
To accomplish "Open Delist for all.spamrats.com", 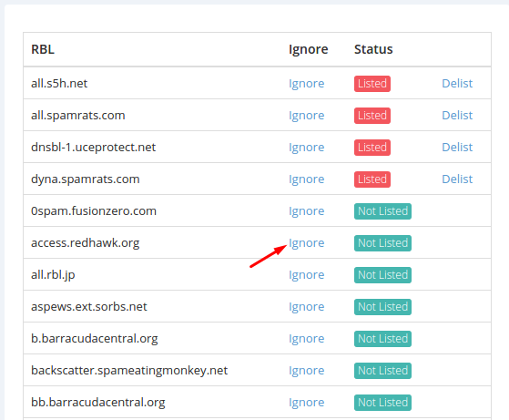I will tap(457, 116).
